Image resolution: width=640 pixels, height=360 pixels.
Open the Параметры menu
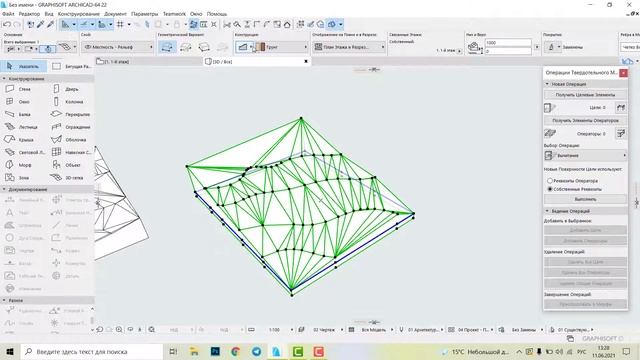[x=144, y=13]
